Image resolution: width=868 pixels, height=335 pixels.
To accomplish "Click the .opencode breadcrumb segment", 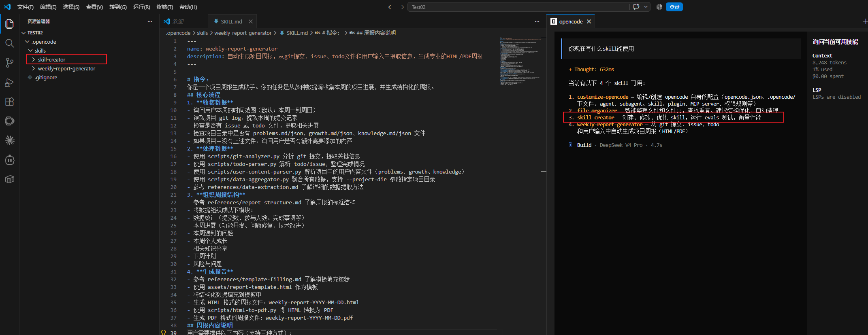I will 178,33.
